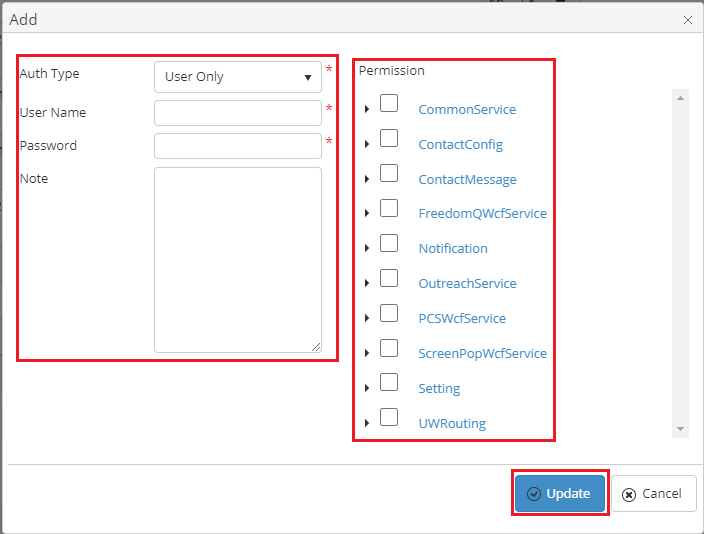
Task: Focus the Password text box
Action: click(x=237, y=146)
